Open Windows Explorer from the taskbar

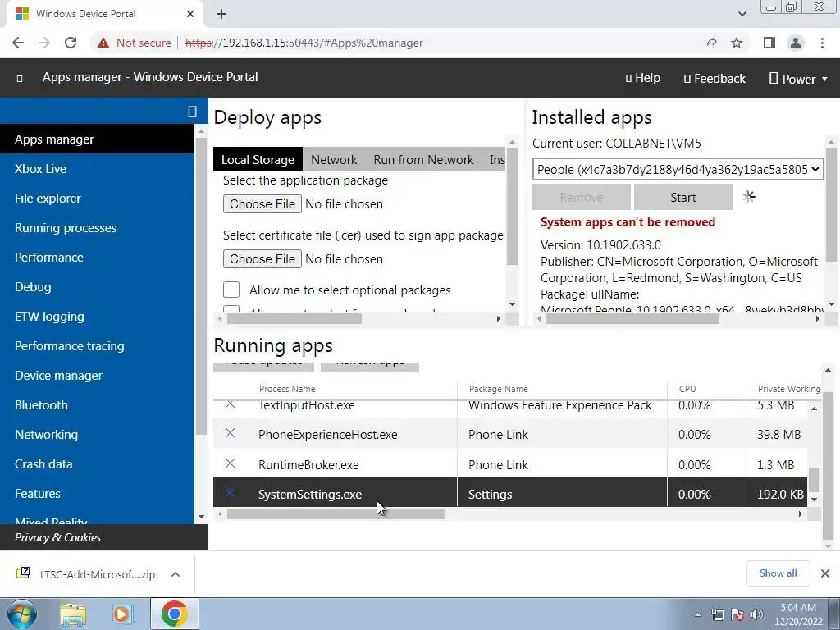(x=73, y=614)
